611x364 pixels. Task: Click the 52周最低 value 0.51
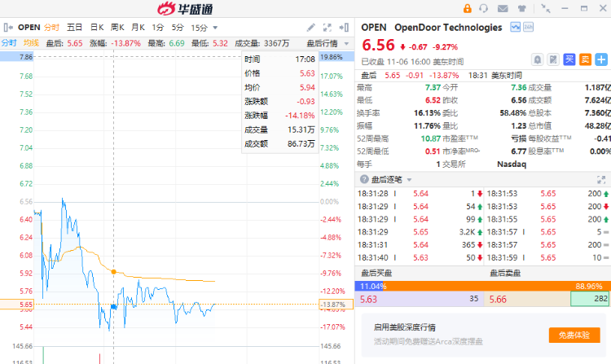pyautogui.click(x=433, y=151)
